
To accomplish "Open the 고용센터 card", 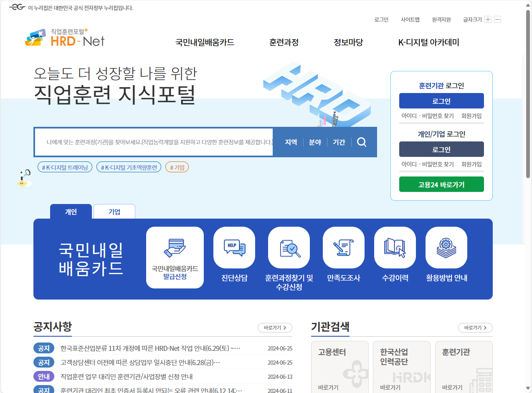I will 340,367.
